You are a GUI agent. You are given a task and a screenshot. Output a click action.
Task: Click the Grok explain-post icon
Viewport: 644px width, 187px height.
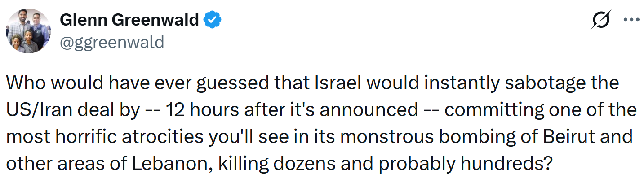601,20
